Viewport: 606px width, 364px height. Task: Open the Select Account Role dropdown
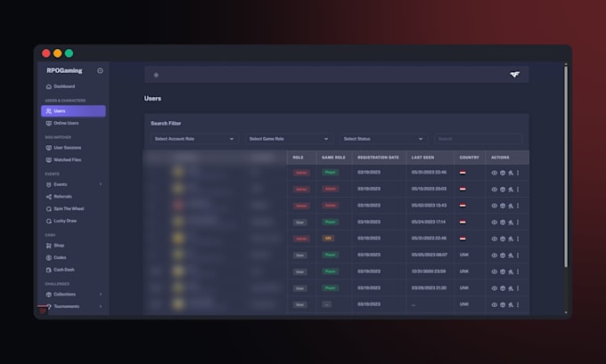194,139
